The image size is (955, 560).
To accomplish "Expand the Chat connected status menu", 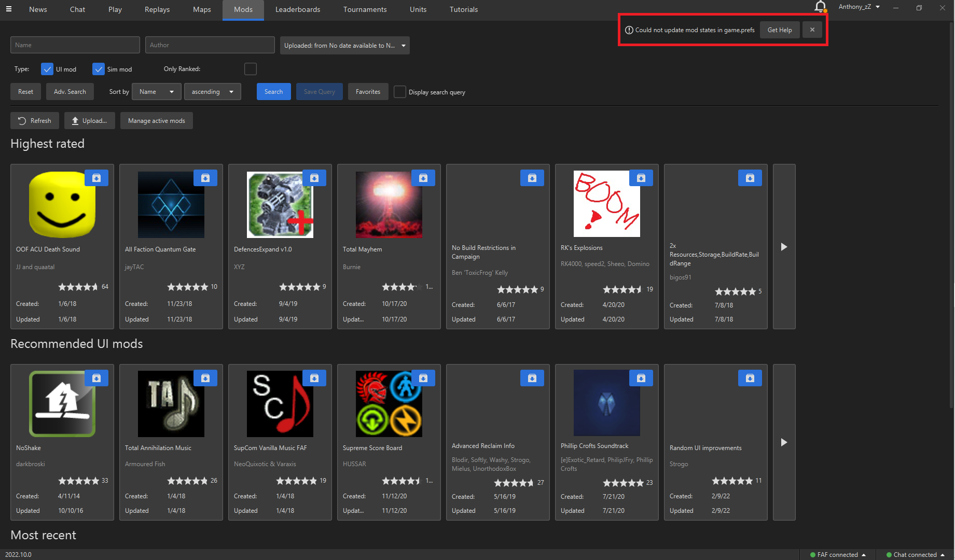I will point(915,555).
